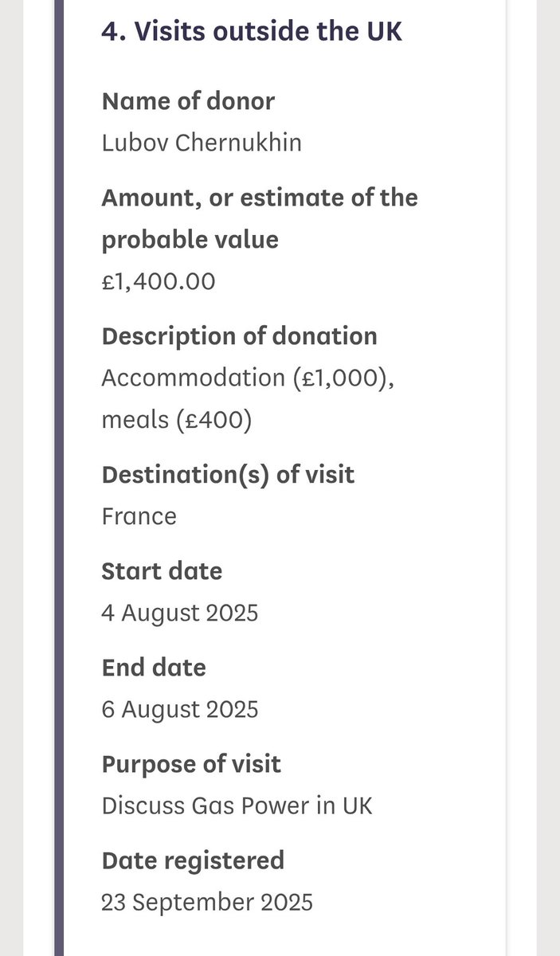This screenshot has width=560, height=956.
Task: Click the "meals (£400)" text
Action: [176, 419]
